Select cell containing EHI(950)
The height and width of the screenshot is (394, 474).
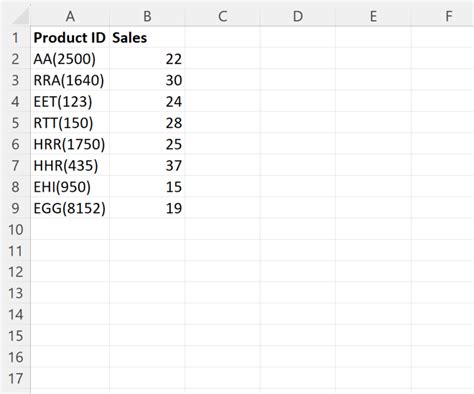click(x=70, y=187)
